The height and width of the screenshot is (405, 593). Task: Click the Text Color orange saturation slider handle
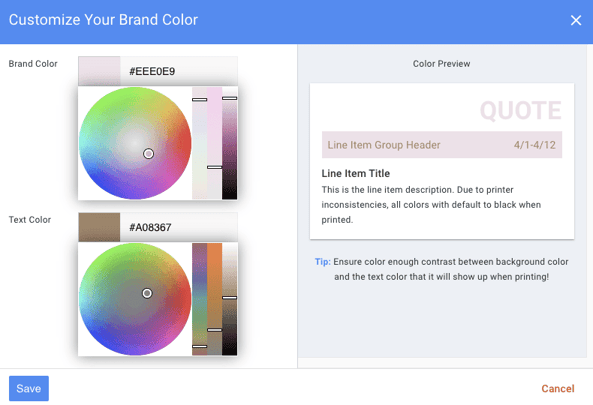(x=214, y=330)
